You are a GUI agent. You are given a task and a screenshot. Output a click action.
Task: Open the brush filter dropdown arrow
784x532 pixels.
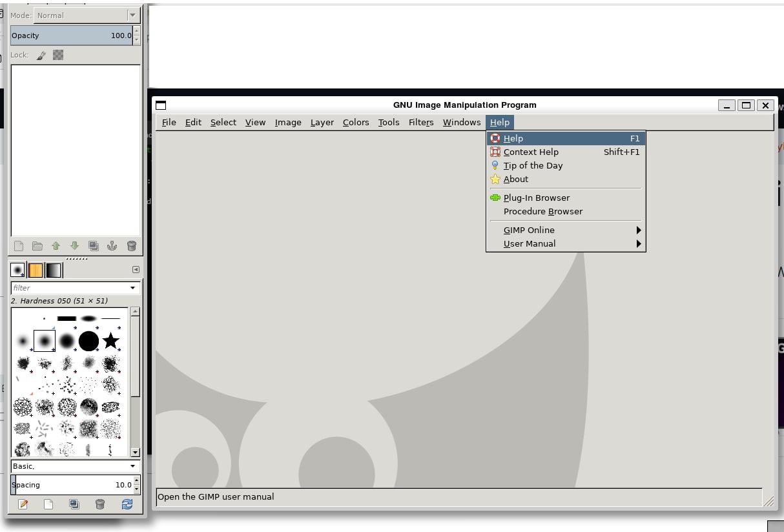coord(133,288)
